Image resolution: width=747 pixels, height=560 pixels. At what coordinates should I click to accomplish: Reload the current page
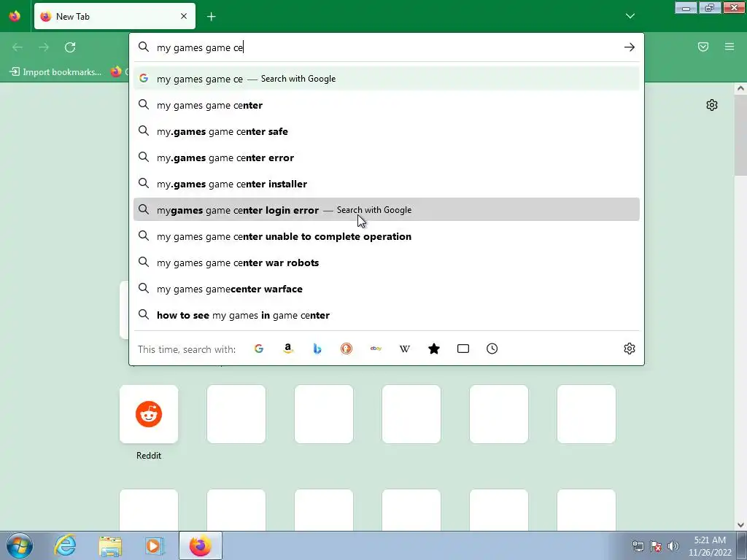coord(70,47)
